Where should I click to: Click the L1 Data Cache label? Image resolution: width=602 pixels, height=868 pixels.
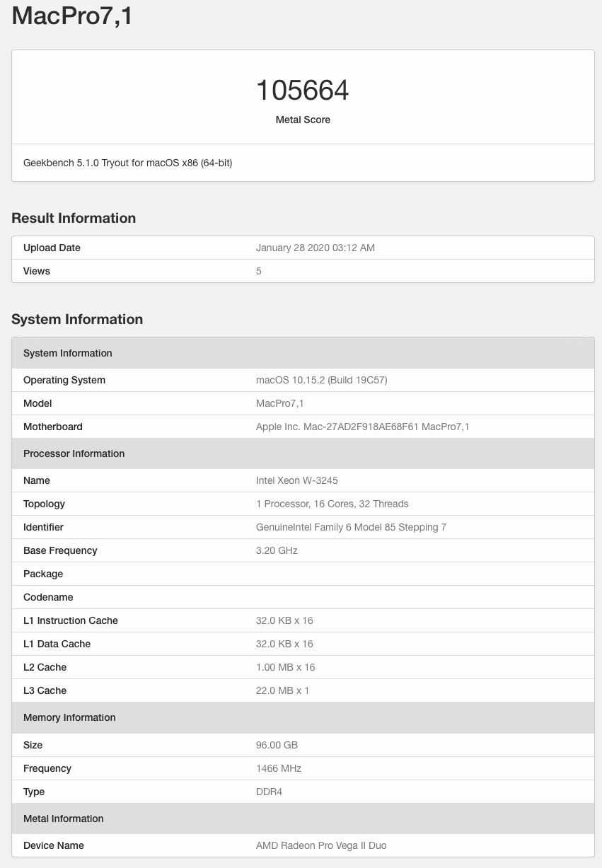coord(57,644)
